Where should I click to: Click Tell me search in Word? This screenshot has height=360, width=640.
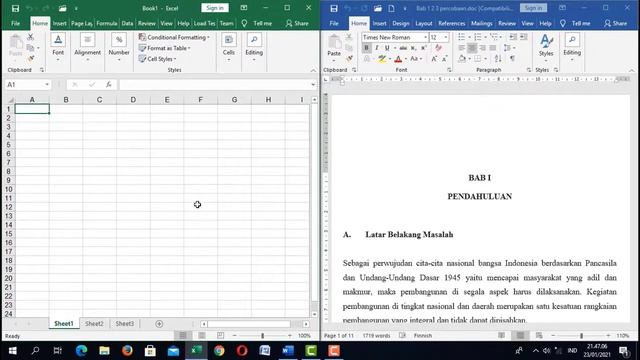click(576, 23)
